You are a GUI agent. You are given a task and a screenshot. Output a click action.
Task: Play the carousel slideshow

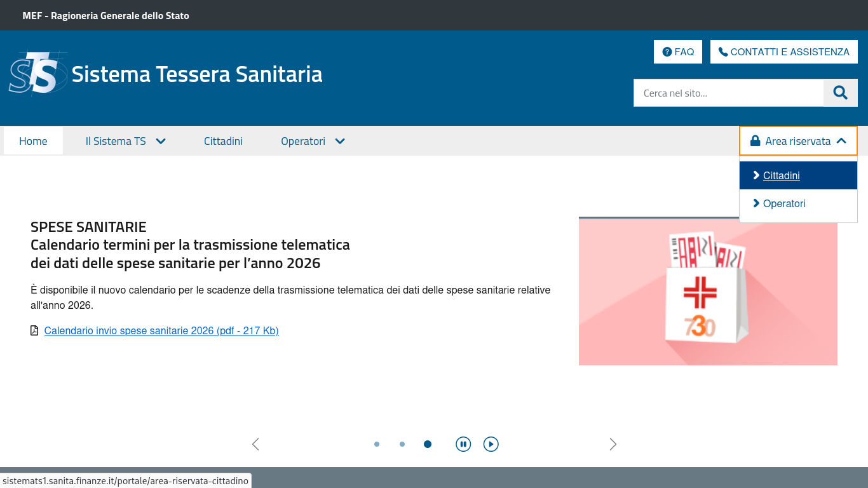[x=491, y=444]
